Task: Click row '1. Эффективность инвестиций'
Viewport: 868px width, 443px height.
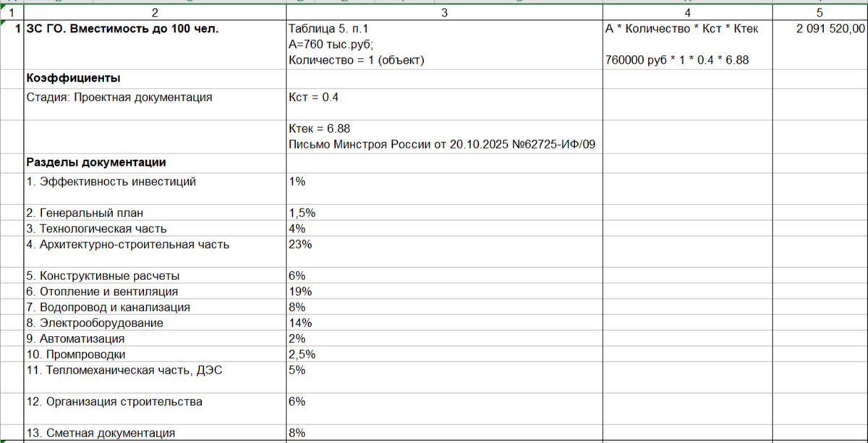Action: pyautogui.click(x=156, y=189)
